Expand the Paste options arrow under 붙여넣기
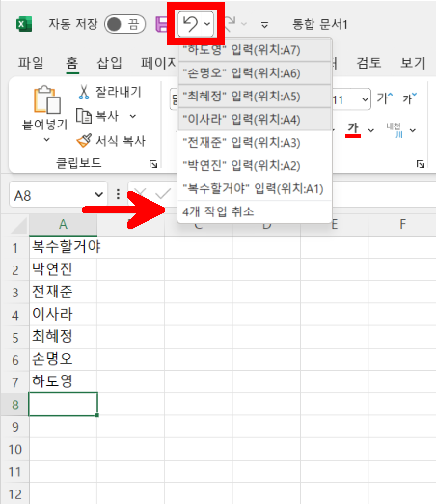The height and width of the screenshot is (504, 436). tap(47, 140)
